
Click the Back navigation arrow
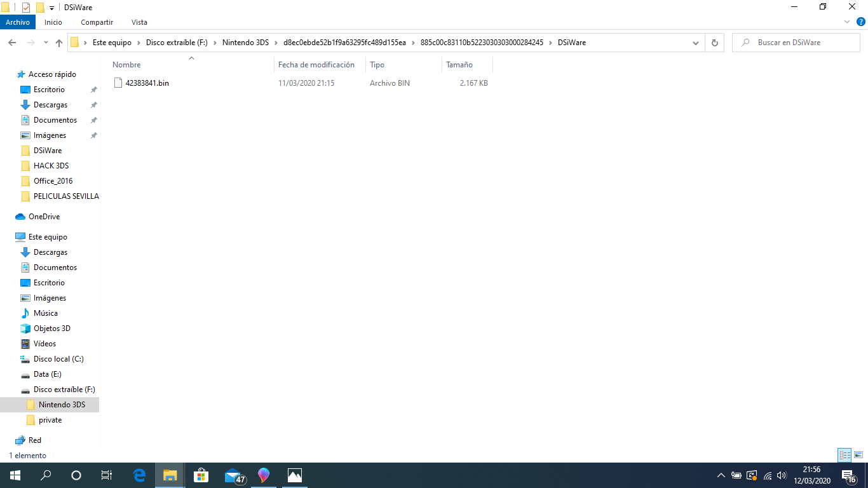[x=12, y=43]
